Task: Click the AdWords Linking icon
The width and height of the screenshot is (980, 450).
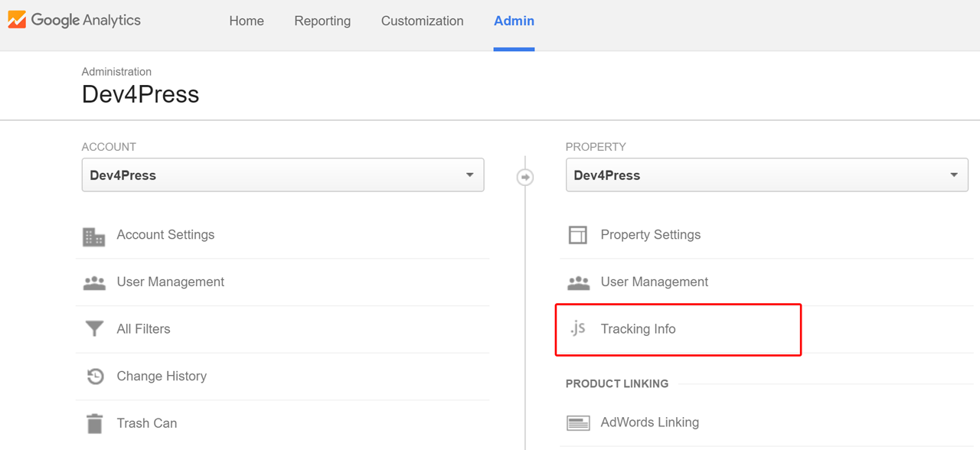Action: click(x=578, y=422)
